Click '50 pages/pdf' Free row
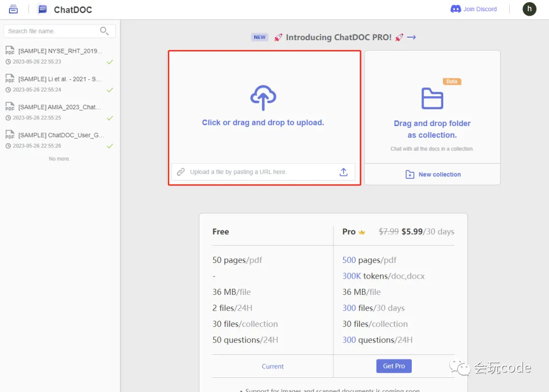 point(237,260)
